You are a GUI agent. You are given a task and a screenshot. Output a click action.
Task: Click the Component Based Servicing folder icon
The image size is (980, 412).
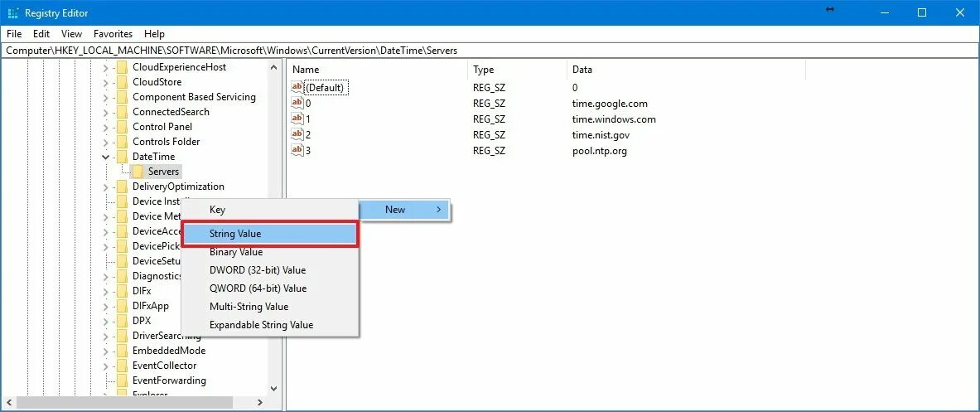click(x=122, y=97)
